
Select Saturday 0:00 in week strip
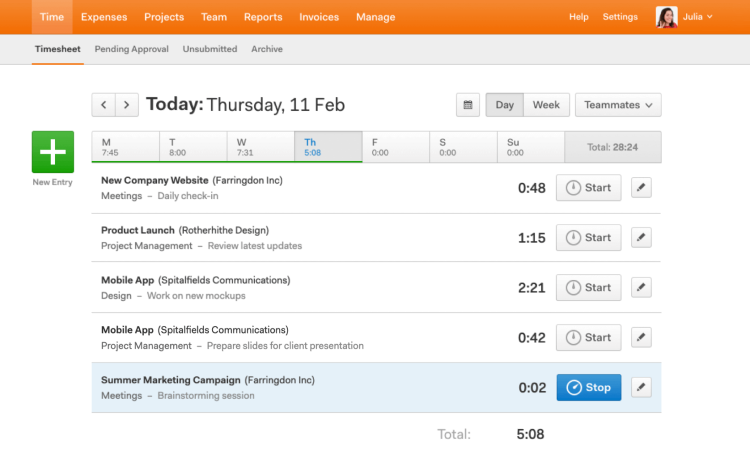[463, 147]
